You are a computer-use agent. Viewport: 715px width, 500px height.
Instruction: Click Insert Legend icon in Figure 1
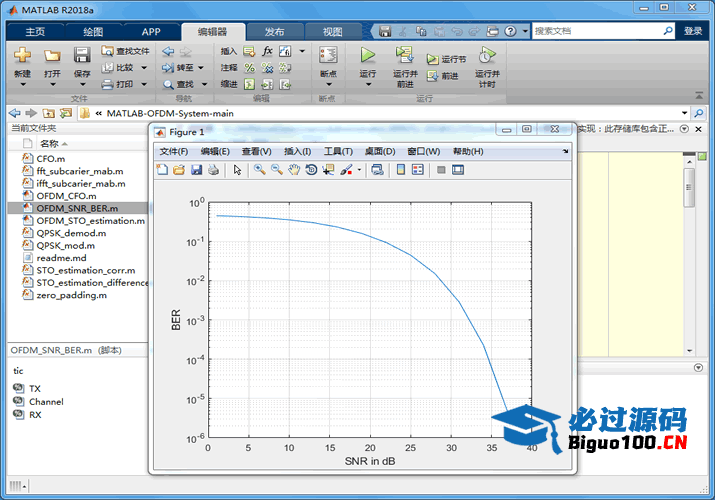(x=418, y=170)
